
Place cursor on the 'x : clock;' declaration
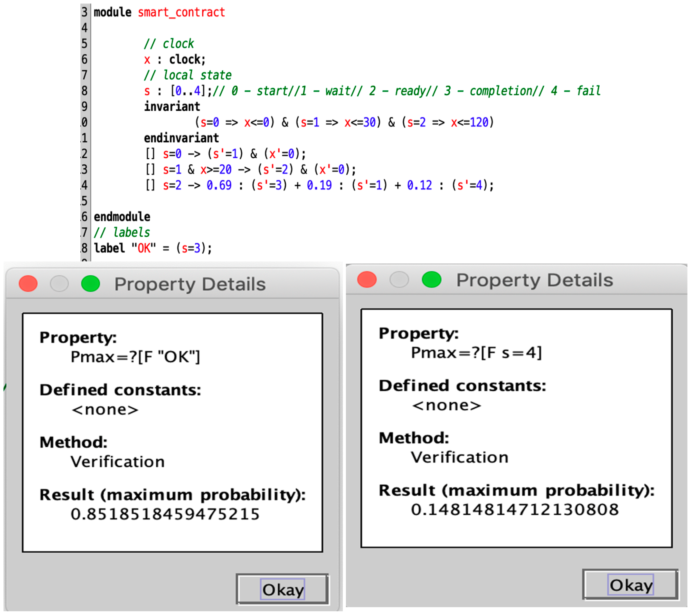click(174, 60)
